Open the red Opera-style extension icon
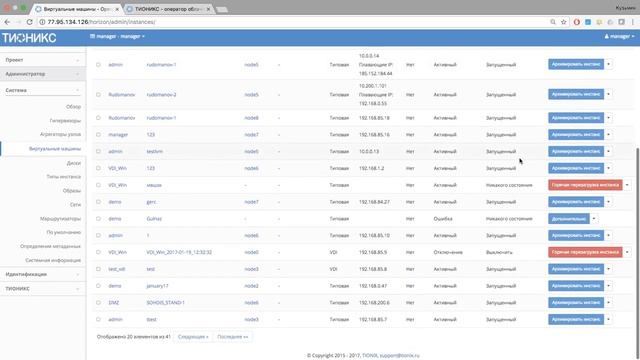 [x=577, y=22]
